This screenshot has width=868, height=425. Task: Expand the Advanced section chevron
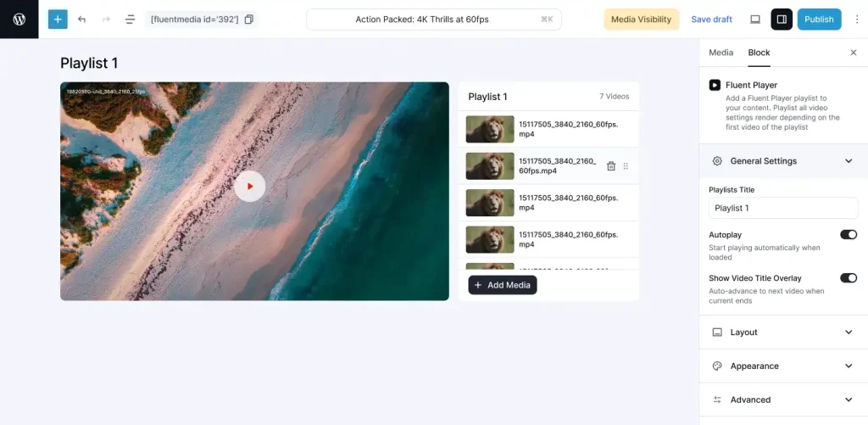849,400
